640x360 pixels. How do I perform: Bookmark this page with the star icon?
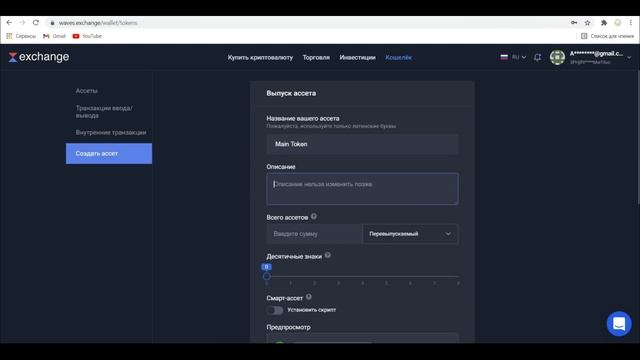587,23
